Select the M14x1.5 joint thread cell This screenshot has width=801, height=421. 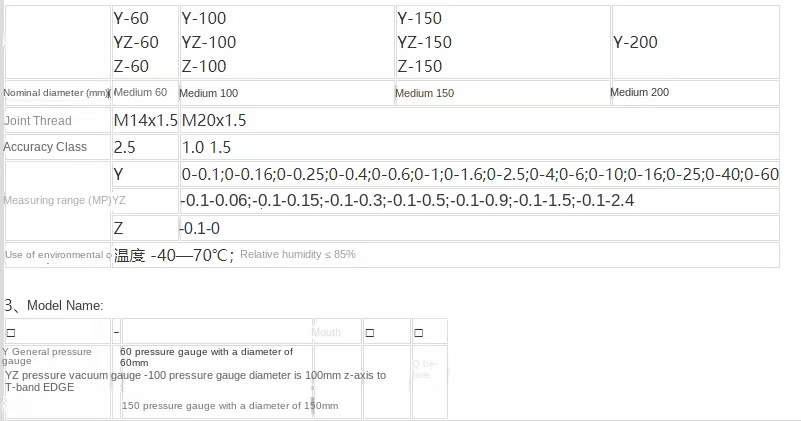tap(145, 121)
